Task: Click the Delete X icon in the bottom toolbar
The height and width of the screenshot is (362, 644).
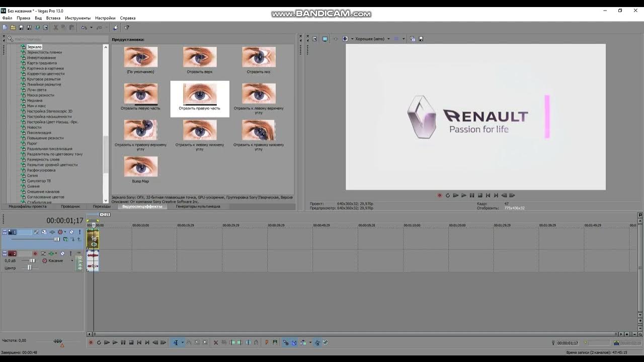Action: pos(216,342)
